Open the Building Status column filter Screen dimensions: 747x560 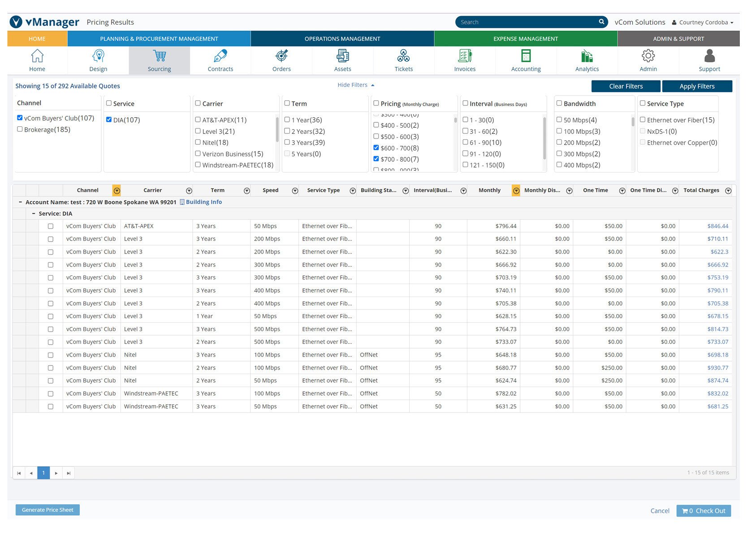[x=406, y=191]
